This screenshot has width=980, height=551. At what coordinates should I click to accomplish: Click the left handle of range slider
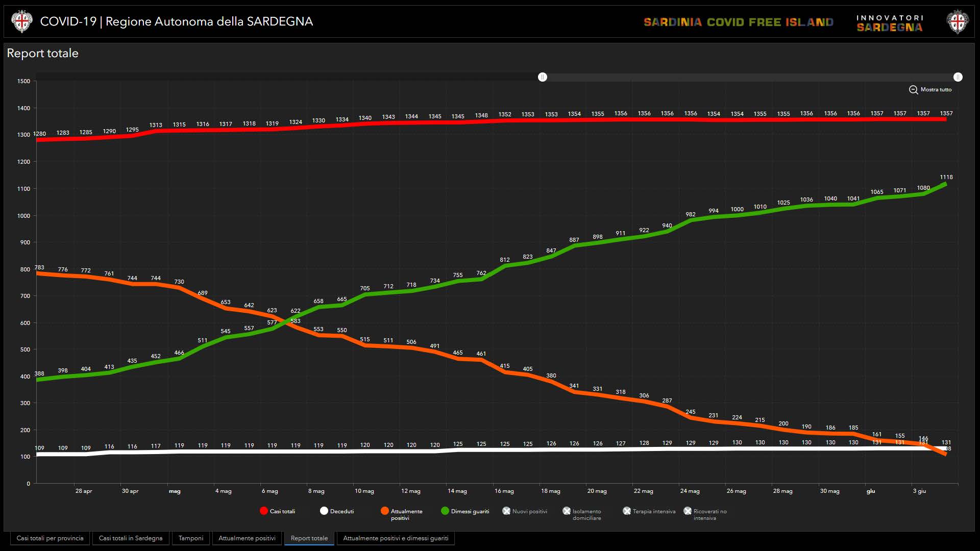pyautogui.click(x=543, y=77)
